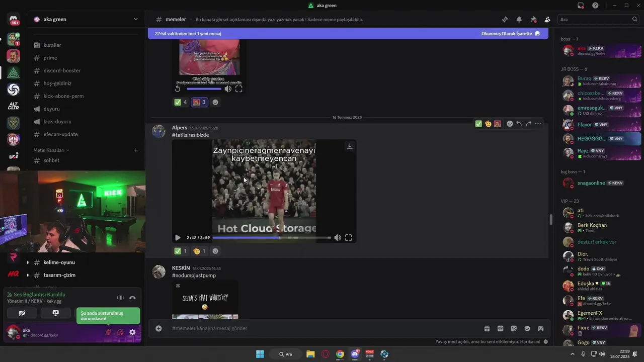This screenshot has width=644, height=362.
Task: Open the inbox icon in title bar
Action: click(581, 6)
